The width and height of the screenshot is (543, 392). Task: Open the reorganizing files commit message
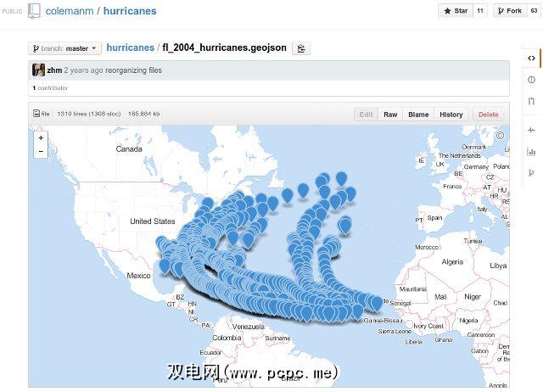pos(133,70)
